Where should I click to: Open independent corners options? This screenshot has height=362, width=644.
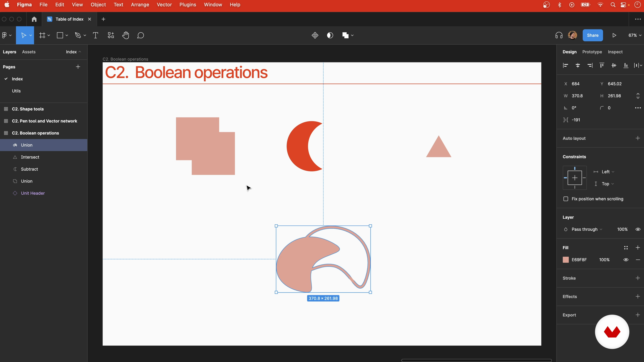coord(638,108)
